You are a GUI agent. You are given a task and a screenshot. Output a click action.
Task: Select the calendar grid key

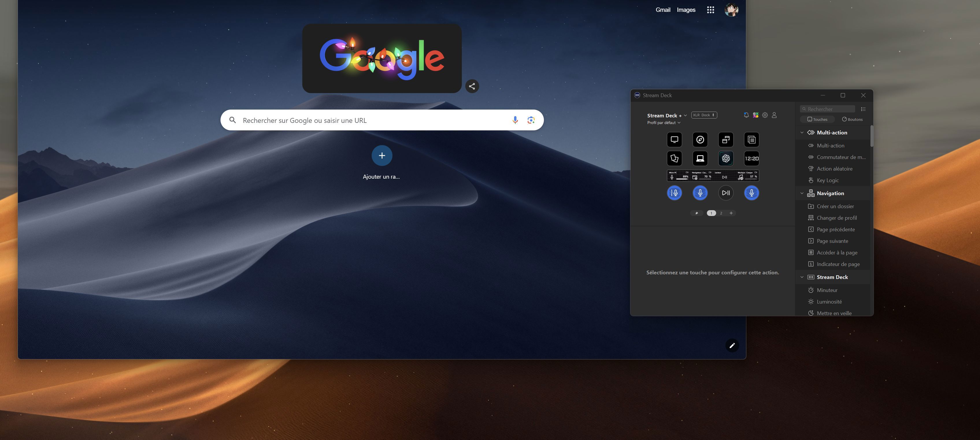(751, 140)
